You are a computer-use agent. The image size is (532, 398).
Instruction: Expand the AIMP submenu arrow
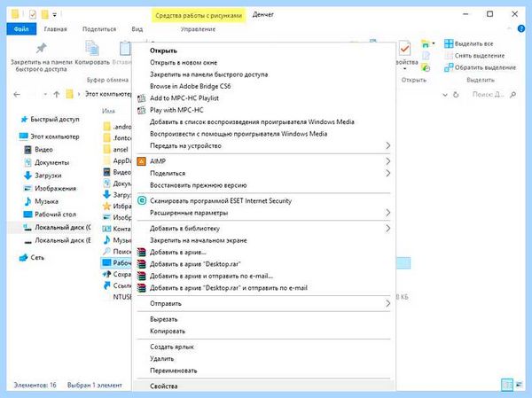387,161
